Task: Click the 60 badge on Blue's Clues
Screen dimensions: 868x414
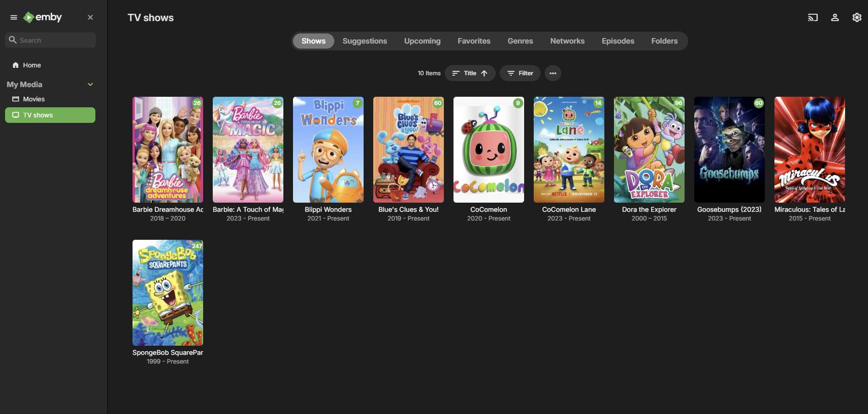Action: 438,103
